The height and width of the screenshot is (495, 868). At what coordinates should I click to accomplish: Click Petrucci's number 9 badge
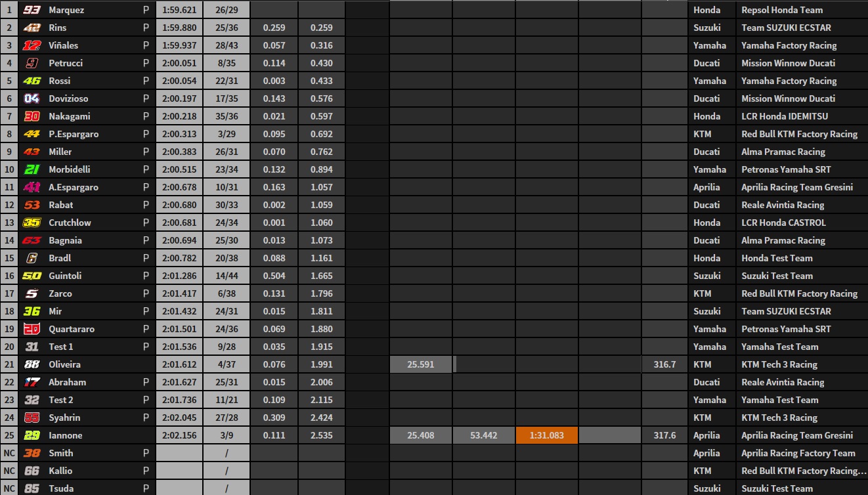[x=32, y=63]
